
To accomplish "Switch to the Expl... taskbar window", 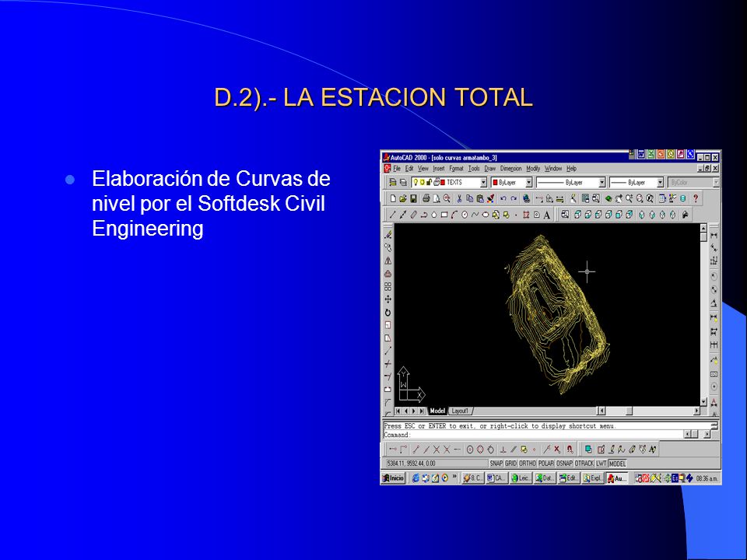I will click(593, 478).
